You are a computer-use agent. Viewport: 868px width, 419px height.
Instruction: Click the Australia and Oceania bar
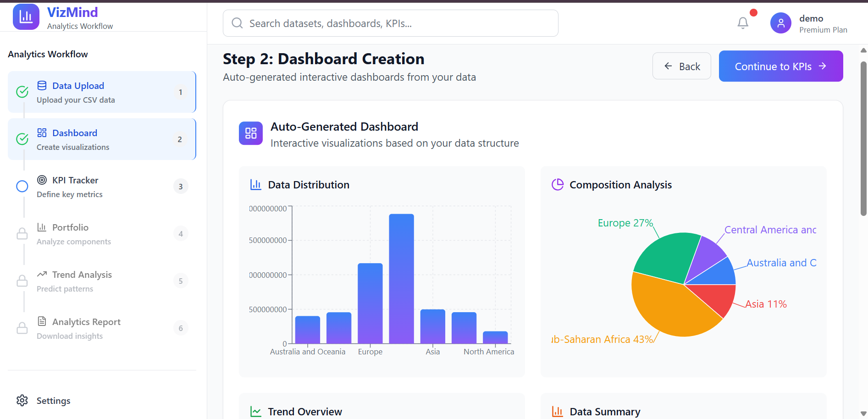[308, 330]
